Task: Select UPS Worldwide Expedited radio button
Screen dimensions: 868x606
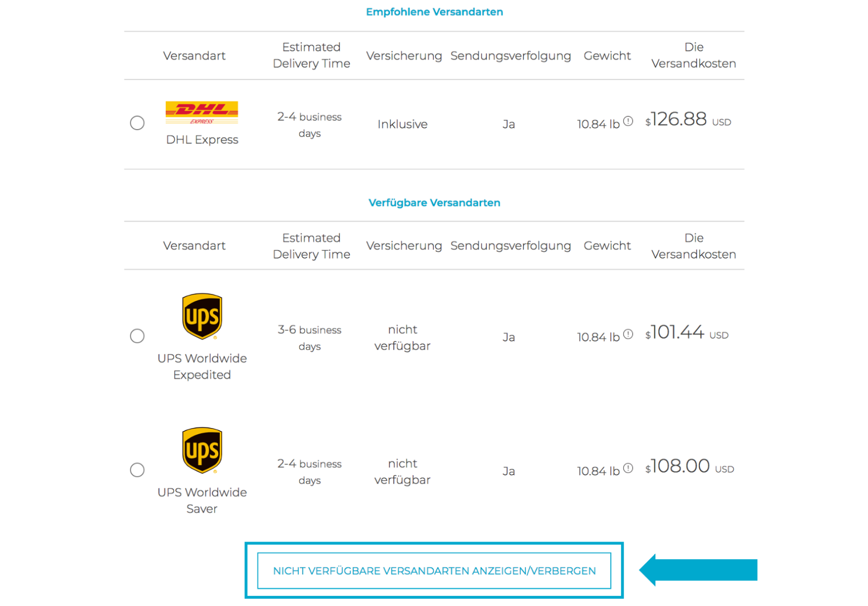Action: tap(137, 336)
